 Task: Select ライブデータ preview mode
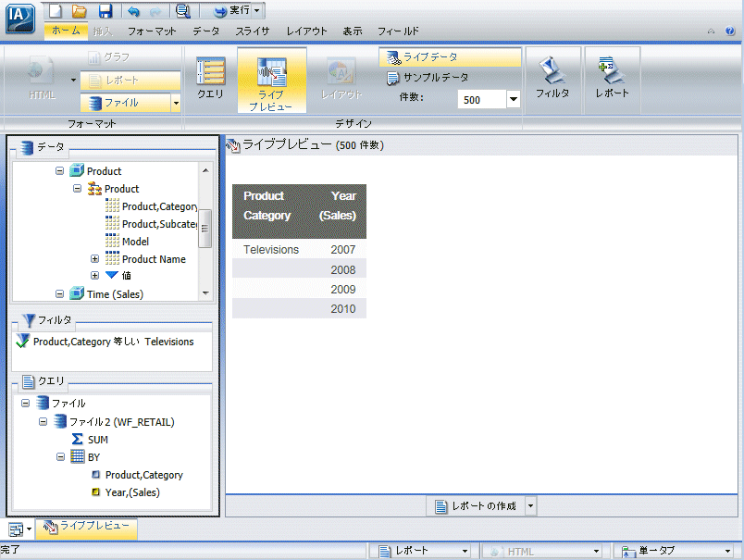coord(450,57)
